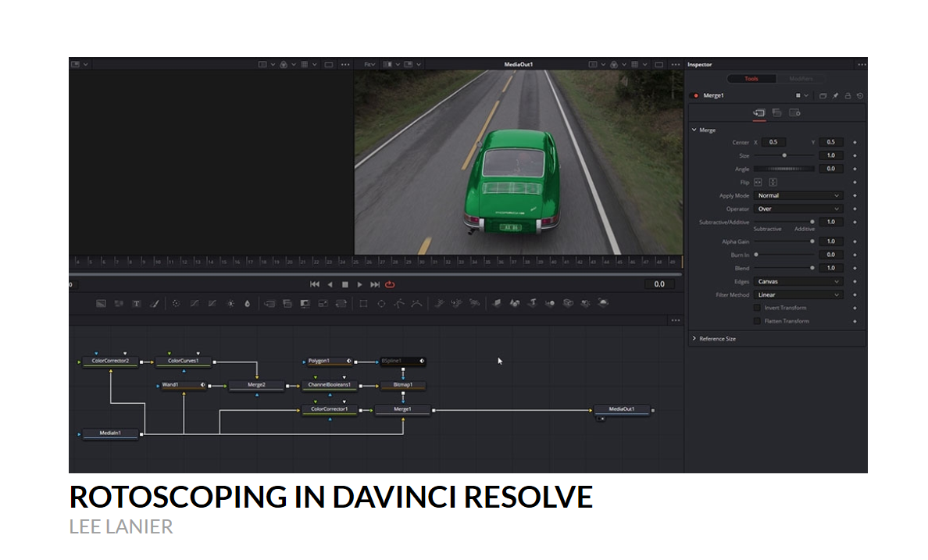Viewport: 928px width, 560px height.
Task: Add a Renderer 3D node from toolbar
Action: point(603,303)
